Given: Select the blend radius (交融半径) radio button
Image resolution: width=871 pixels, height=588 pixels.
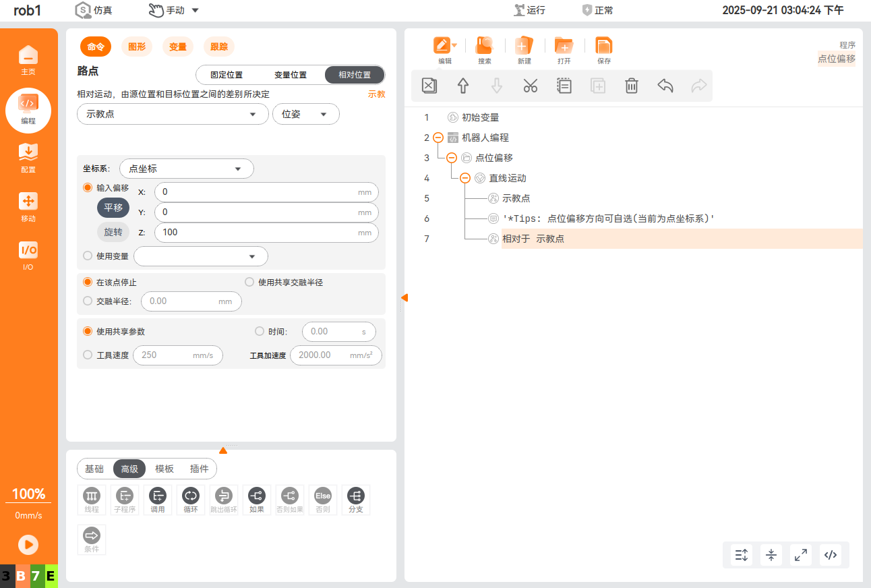Looking at the screenshot, I should pyautogui.click(x=88, y=301).
